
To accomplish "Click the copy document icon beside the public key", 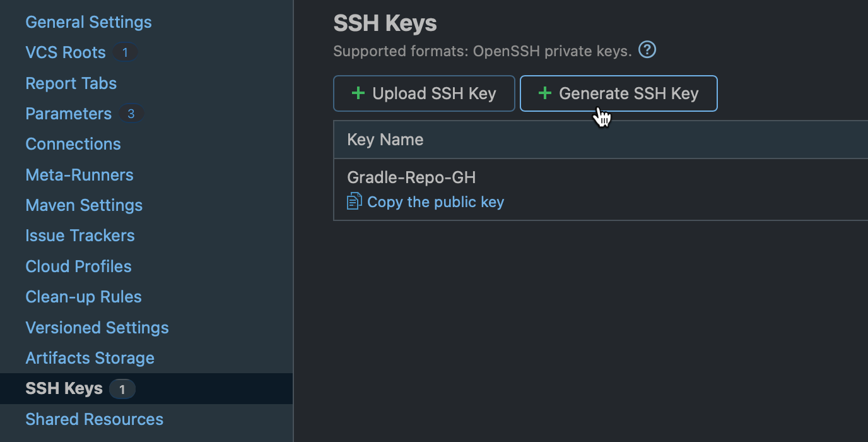I will [x=353, y=201].
